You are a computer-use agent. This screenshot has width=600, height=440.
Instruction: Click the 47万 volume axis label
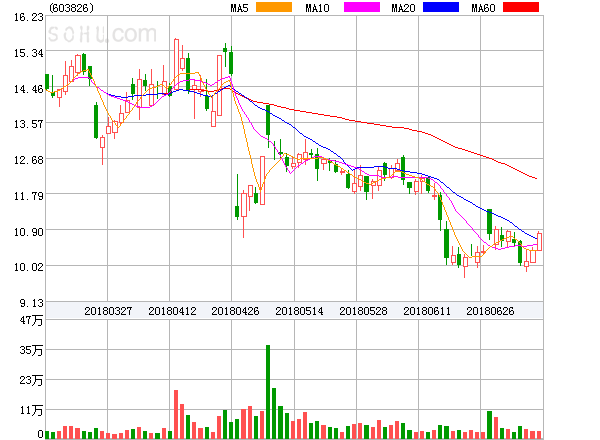coord(31,320)
